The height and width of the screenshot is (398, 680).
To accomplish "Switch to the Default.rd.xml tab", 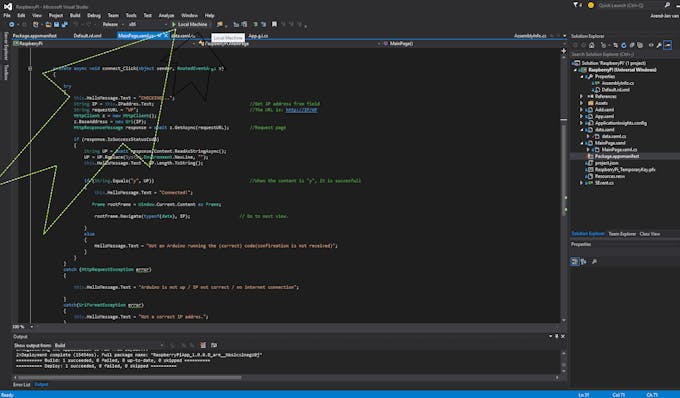I will tap(87, 36).
